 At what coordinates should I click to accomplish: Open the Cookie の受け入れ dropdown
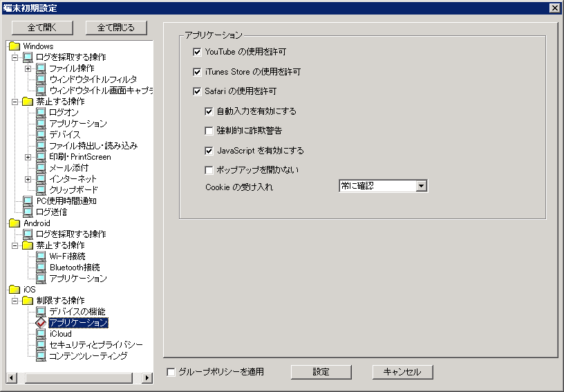421,186
